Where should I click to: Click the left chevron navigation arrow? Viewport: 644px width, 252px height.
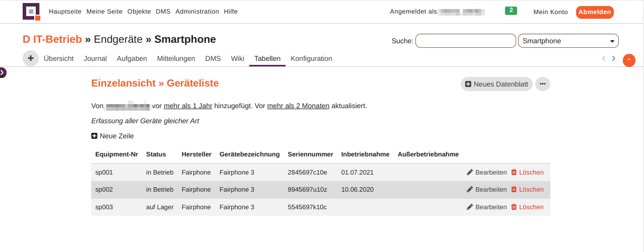click(604, 58)
